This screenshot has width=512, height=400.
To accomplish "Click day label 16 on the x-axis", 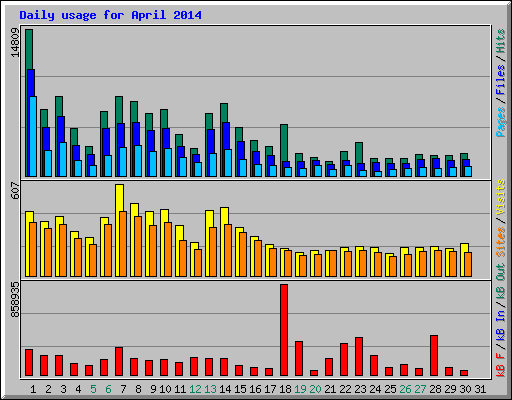I will click(x=255, y=389).
